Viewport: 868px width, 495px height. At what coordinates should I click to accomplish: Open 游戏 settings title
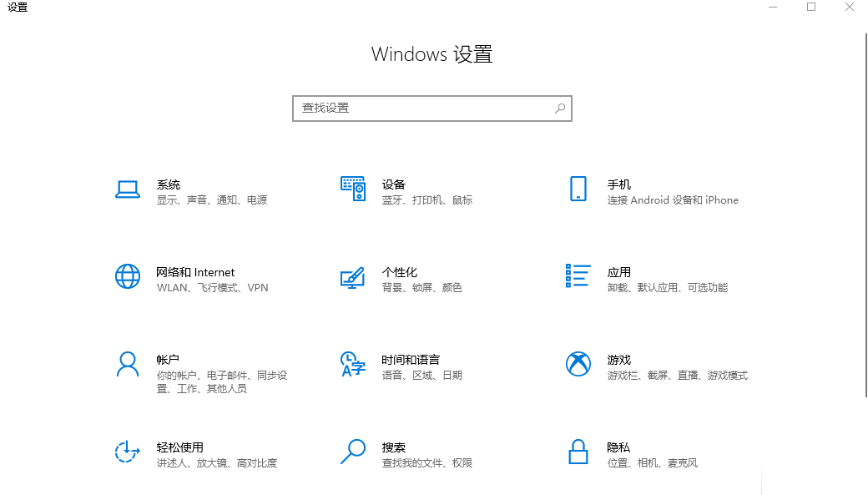click(619, 360)
